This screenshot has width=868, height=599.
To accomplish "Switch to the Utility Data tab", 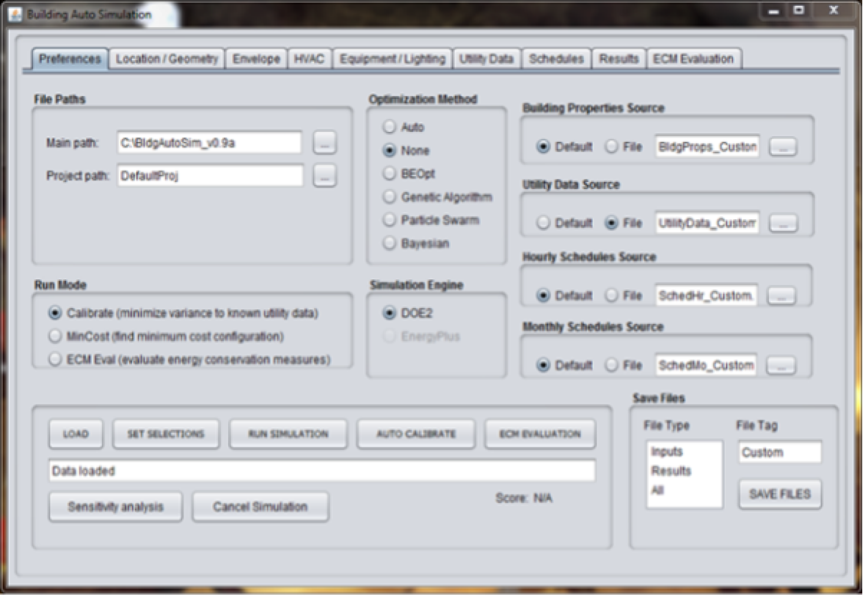I will 487,59.
